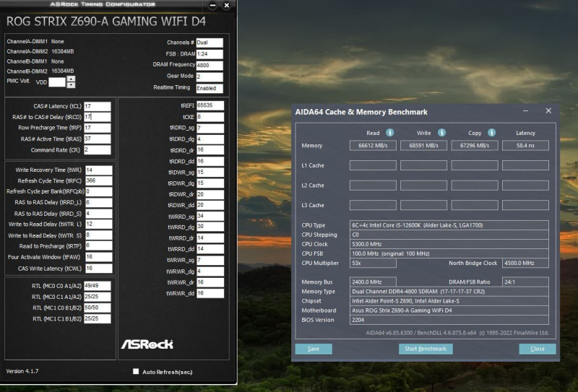Viewport: 578px width, 392px height.
Task: Click the RAS# Active Time (tRAS) field
Action: tap(98, 139)
